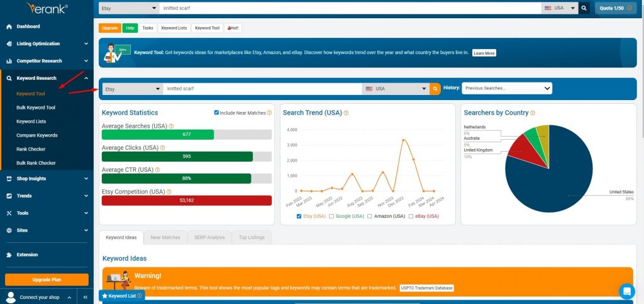Image resolution: width=644 pixels, height=304 pixels.
Task: Click the Average Clicks help icon
Action: coord(163,148)
